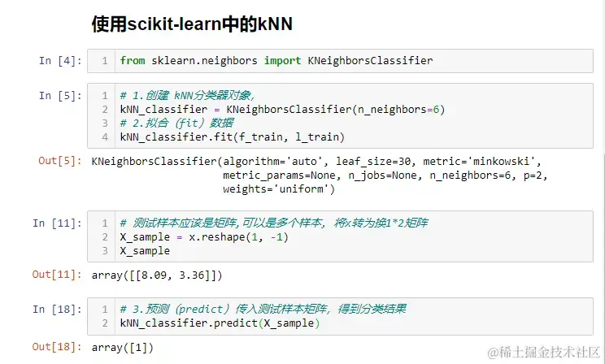The height and width of the screenshot is (364, 605).
Task: Click comment line 创建 kNN分类器对象
Action: pos(188,95)
